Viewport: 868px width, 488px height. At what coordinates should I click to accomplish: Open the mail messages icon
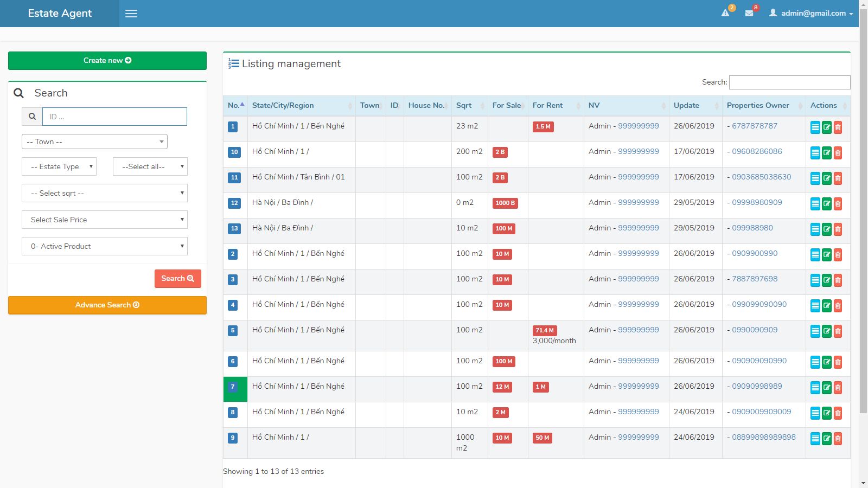pyautogui.click(x=749, y=13)
